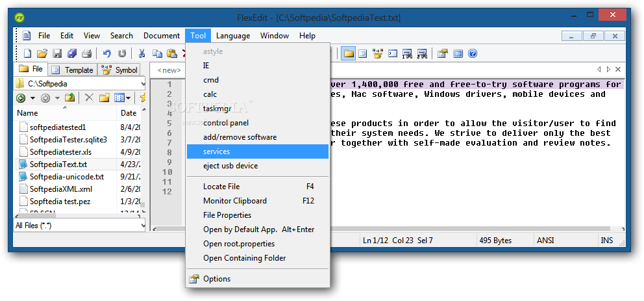The width and height of the screenshot is (644, 301).
Task: Cut selection with the scissors icon
Action: 142,53
